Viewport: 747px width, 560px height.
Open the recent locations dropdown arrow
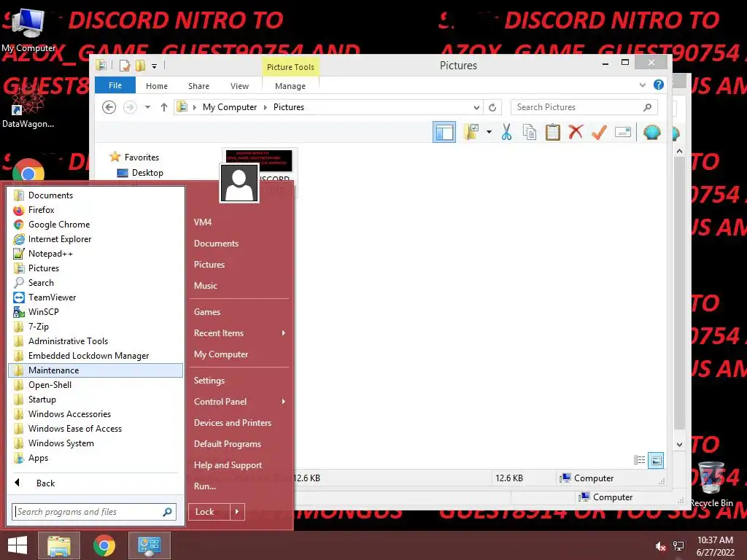pyautogui.click(x=147, y=107)
